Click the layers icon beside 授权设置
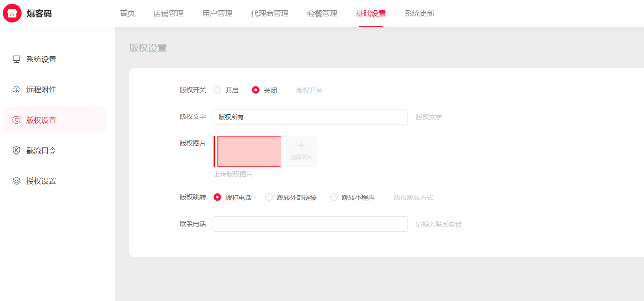The image size is (644, 301). coord(16,181)
